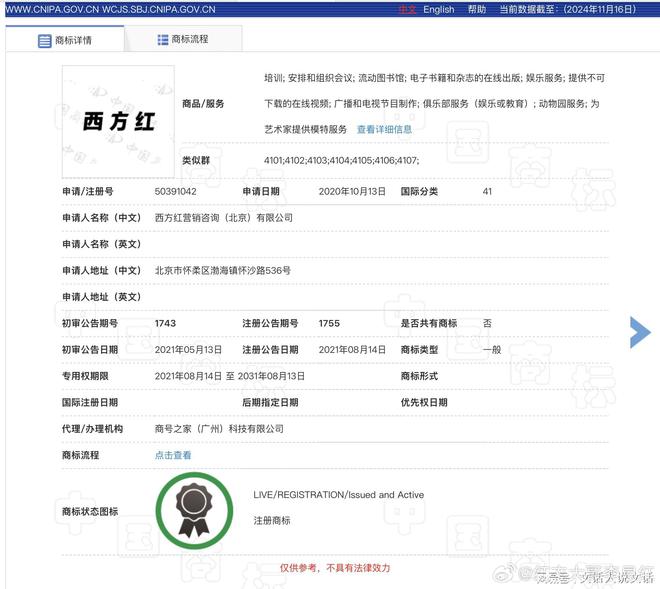The image size is (660, 589).
Task: Select the 是否共有商标 label
Action: 428,323
